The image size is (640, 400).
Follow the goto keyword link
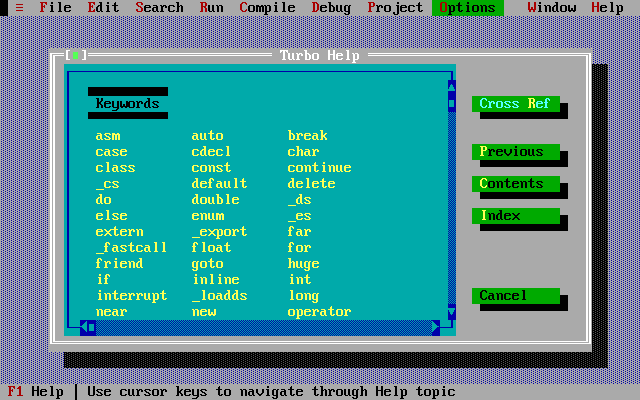pyautogui.click(x=207, y=264)
